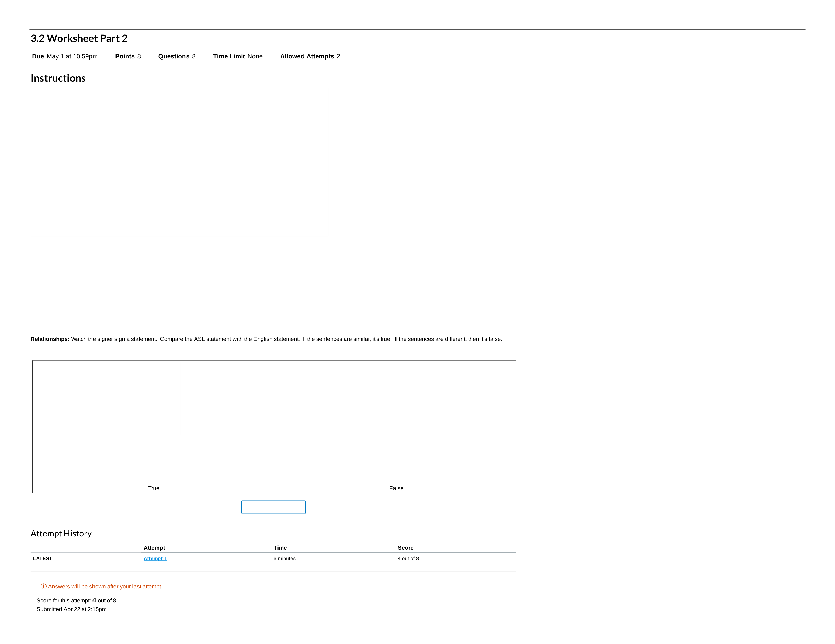
Task: Click the Time Limit None text
Action: click(238, 56)
